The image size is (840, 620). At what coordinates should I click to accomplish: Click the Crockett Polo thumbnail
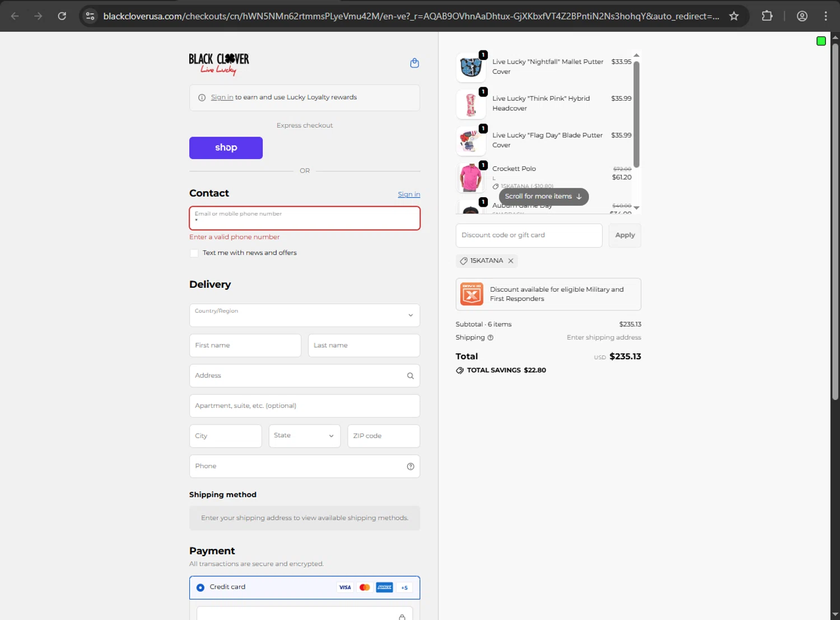(x=471, y=178)
